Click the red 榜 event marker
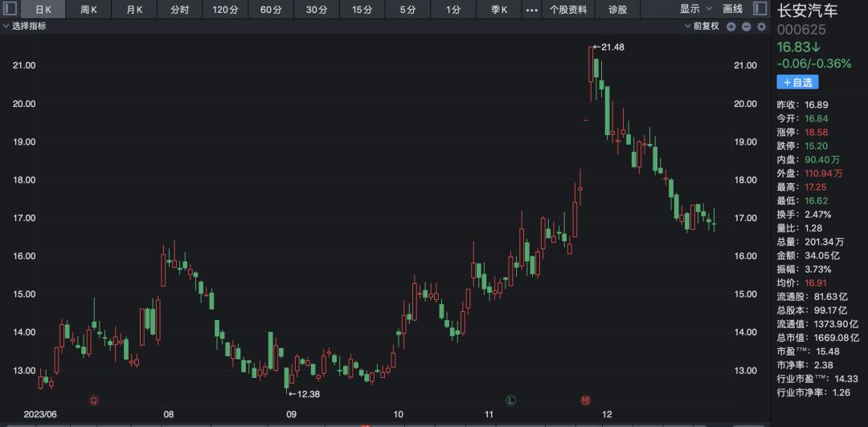The image size is (868, 427). [584, 400]
